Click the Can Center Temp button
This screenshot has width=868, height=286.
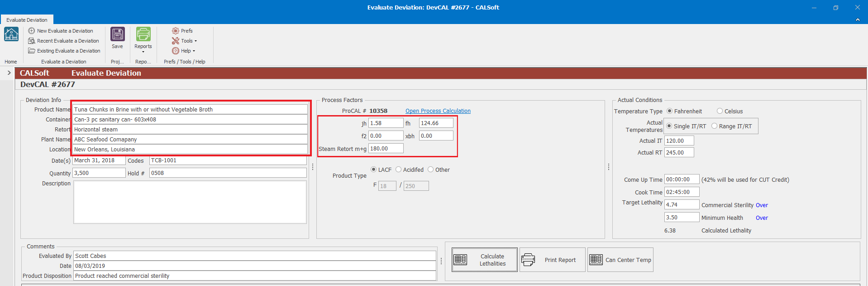click(620, 260)
